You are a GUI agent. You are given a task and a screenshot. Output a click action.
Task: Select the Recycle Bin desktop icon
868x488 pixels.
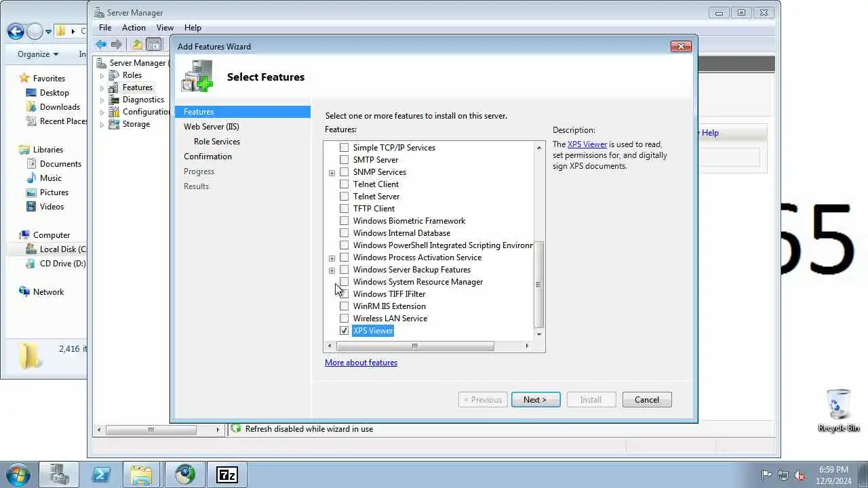point(839,410)
